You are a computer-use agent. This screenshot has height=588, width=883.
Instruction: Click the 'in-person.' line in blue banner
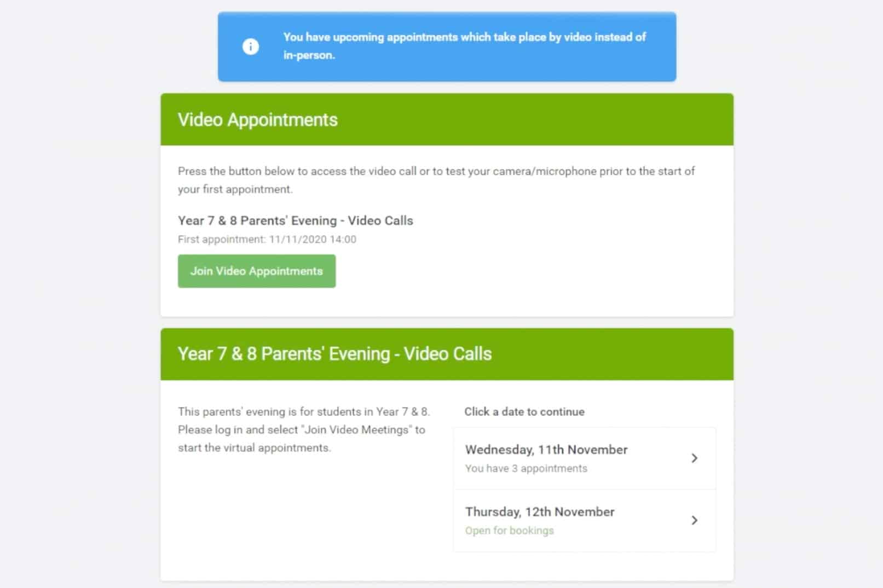click(x=309, y=55)
